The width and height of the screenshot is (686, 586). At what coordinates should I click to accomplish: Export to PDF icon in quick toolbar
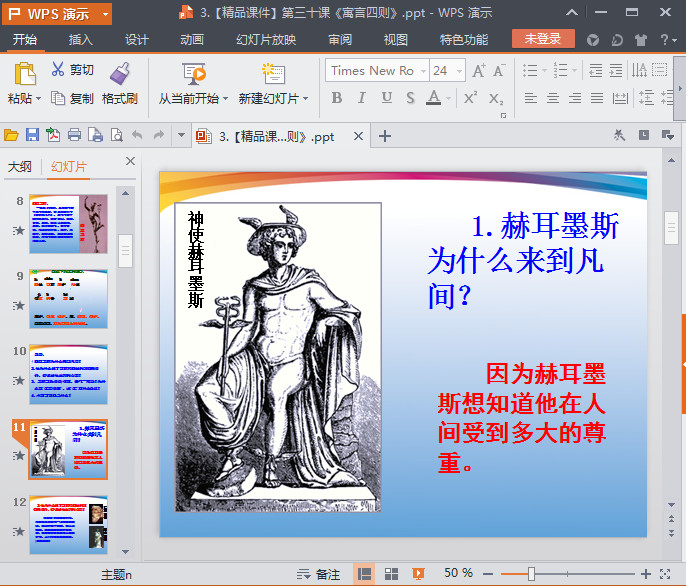click(x=53, y=135)
